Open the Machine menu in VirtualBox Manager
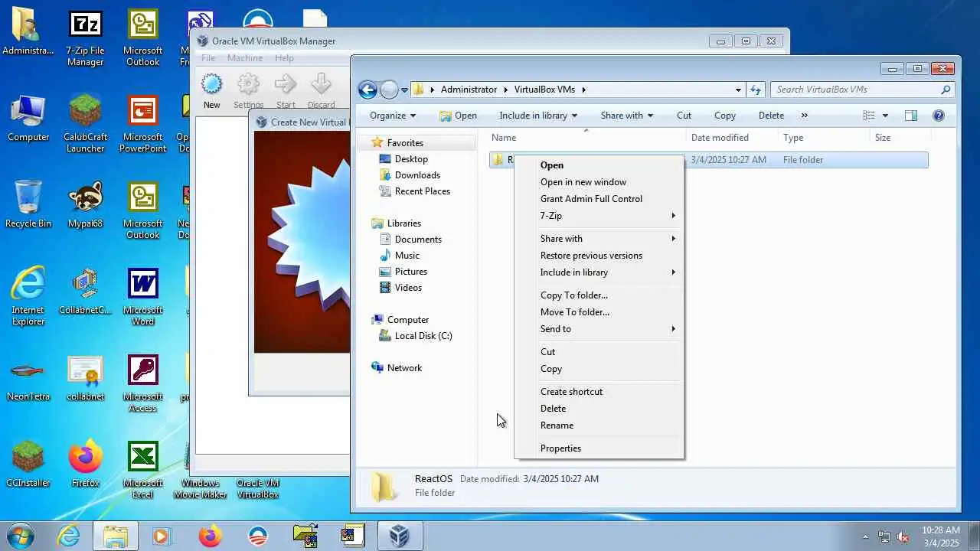This screenshot has height=551, width=980. point(244,58)
